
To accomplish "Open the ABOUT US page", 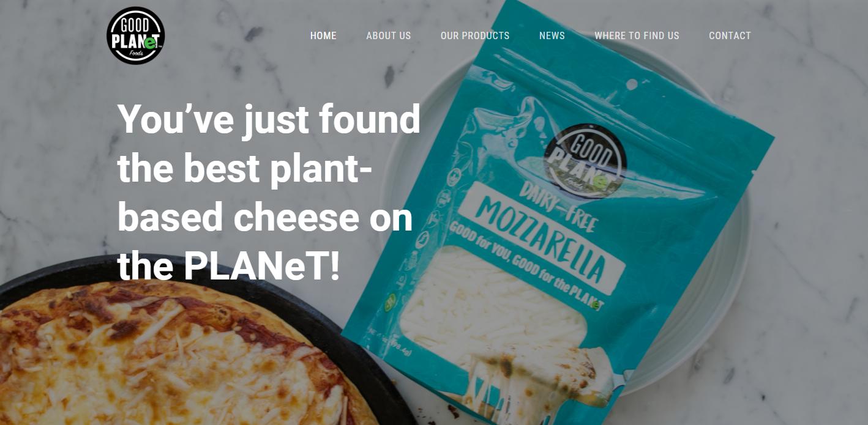I will click(x=389, y=35).
